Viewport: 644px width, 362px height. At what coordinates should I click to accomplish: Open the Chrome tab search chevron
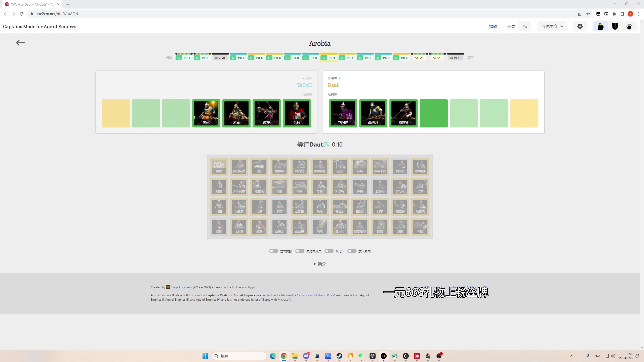point(603,4)
